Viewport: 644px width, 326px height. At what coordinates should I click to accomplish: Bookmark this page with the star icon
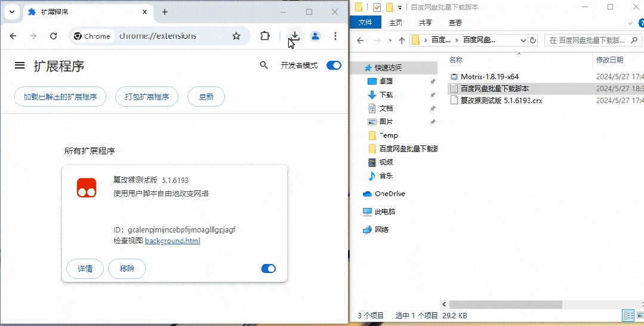(236, 36)
